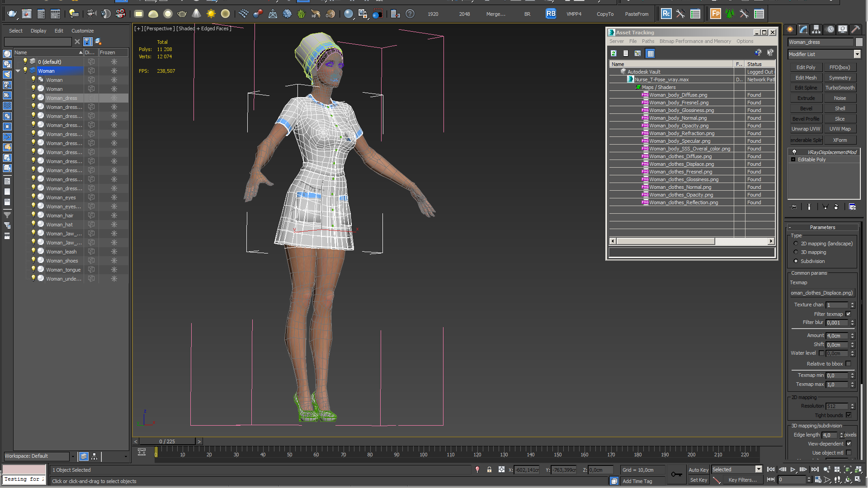
Task: Expand the Editable Poly stack entry
Action: [793, 160]
